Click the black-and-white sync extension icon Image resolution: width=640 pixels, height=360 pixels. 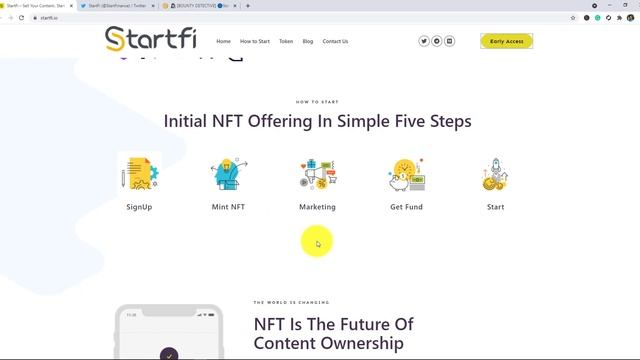pos(609,18)
